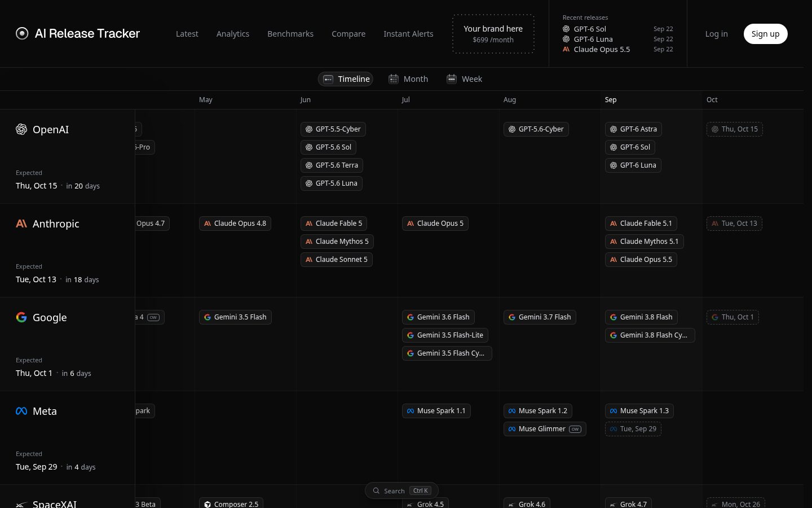
Task: Click the Meta logo in the sidebar
Action: point(21,411)
